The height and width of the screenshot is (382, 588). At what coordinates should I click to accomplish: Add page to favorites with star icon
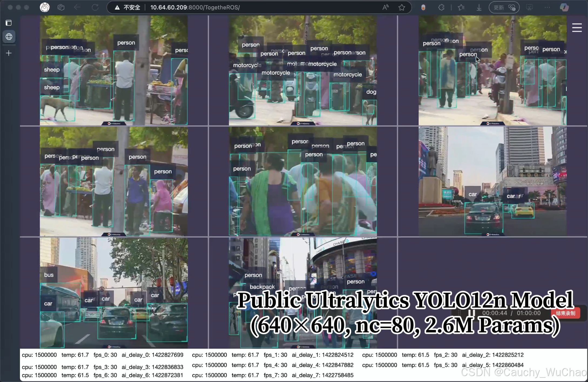pos(402,7)
